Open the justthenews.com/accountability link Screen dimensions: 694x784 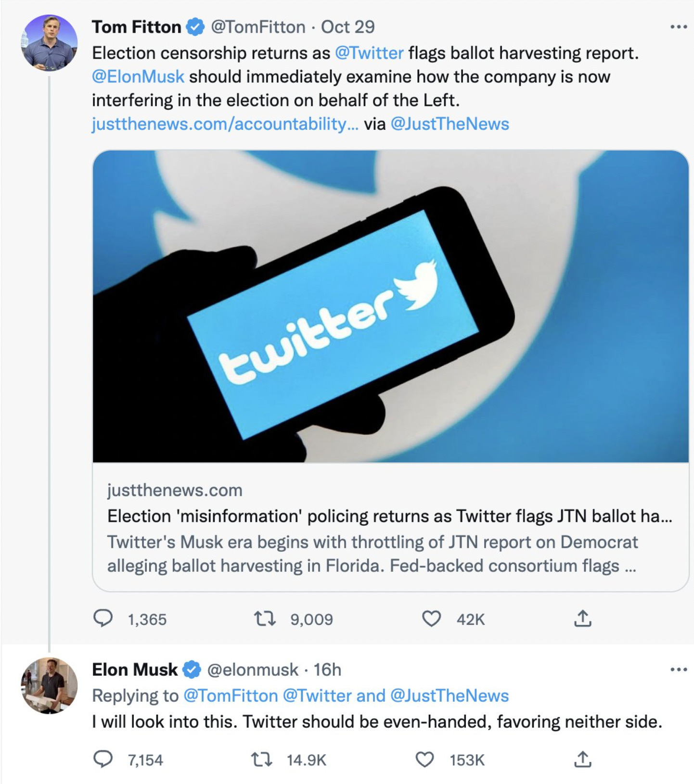225,124
